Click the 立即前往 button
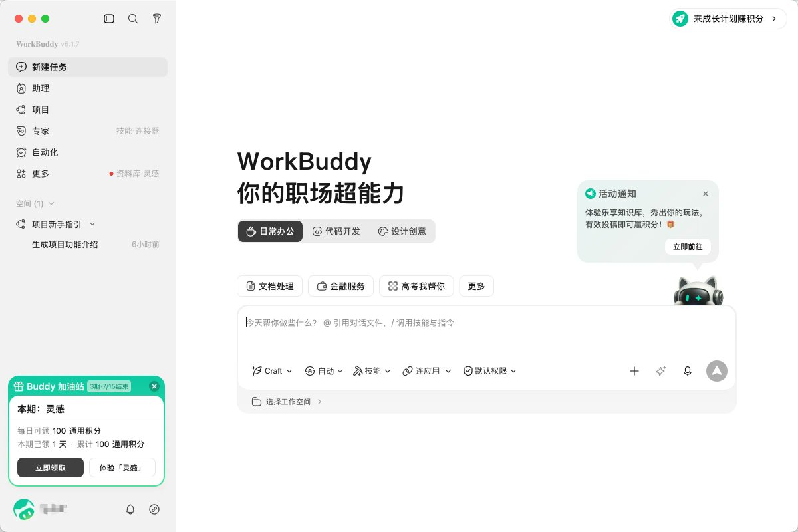The image size is (798, 532). point(688,247)
